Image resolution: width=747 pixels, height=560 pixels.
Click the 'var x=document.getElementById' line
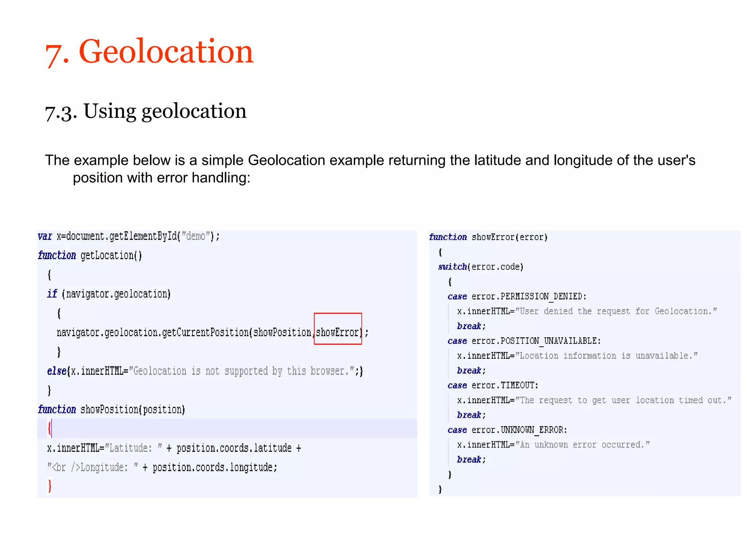point(128,236)
